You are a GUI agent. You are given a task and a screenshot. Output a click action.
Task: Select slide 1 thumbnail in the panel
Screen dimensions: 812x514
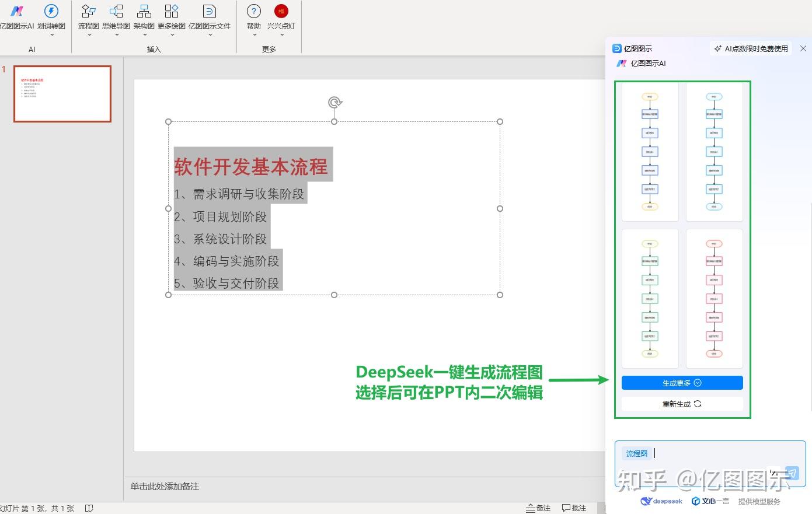click(x=62, y=94)
